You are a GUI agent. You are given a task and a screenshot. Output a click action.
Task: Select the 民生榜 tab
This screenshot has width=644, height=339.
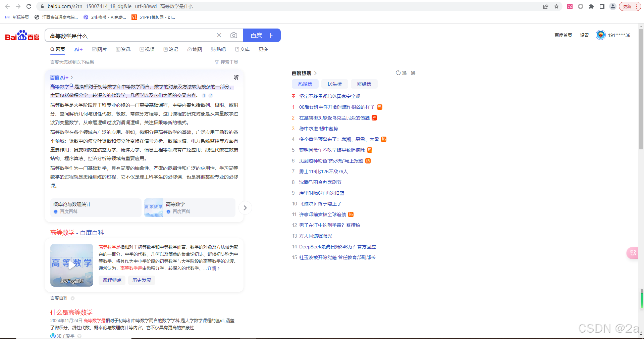click(335, 84)
